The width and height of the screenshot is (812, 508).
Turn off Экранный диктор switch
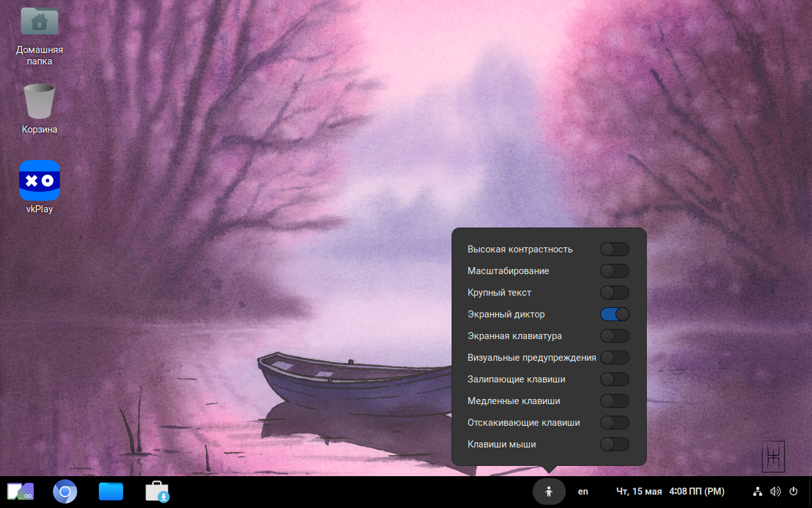pos(614,314)
